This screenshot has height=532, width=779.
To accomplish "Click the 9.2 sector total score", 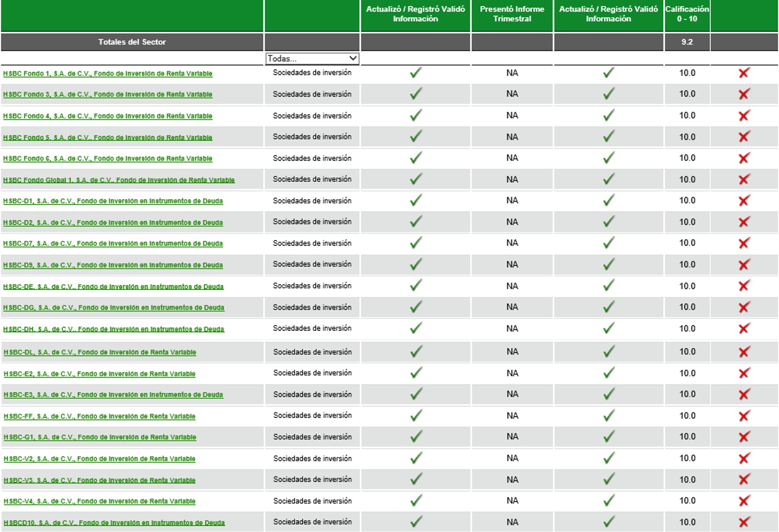I will (687, 42).
